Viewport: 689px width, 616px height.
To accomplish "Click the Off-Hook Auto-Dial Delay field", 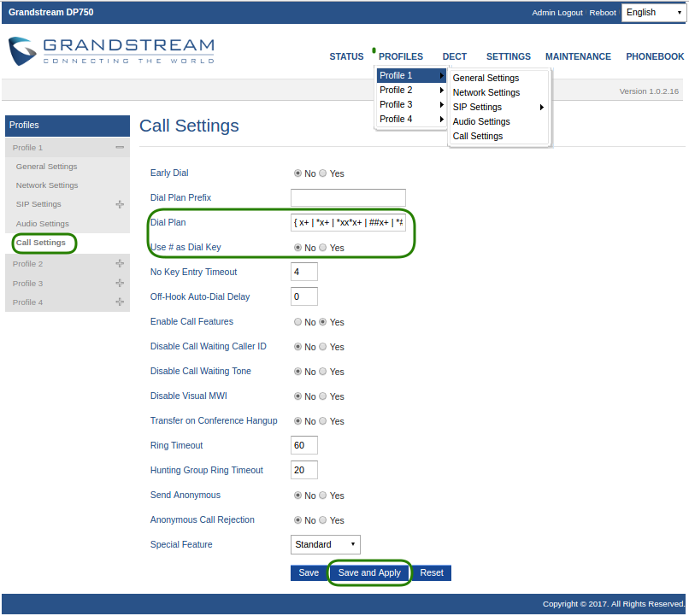I will point(304,296).
